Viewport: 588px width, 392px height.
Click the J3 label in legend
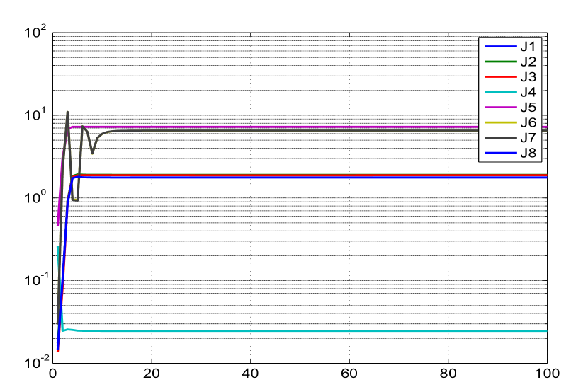click(528, 77)
